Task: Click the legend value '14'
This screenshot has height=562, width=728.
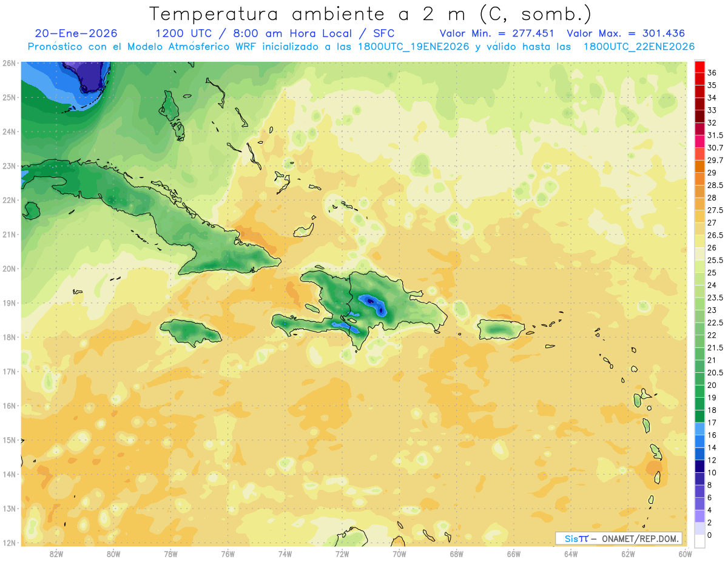Action: point(712,447)
